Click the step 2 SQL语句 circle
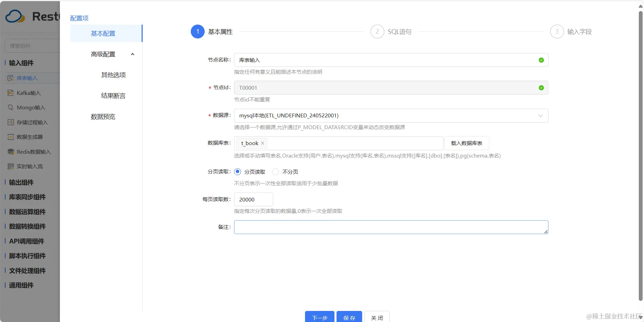The image size is (644, 322). coord(377,32)
